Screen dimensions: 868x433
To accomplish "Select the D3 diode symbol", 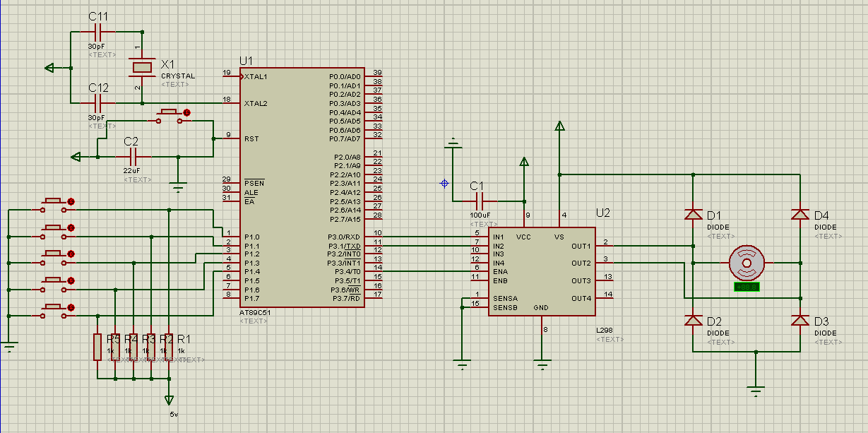I will pos(800,321).
